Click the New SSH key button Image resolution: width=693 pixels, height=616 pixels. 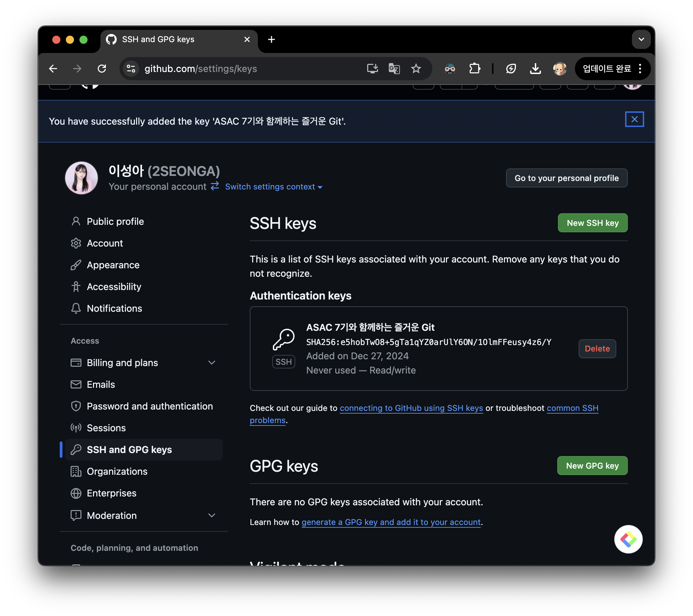(x=593, y=223)
